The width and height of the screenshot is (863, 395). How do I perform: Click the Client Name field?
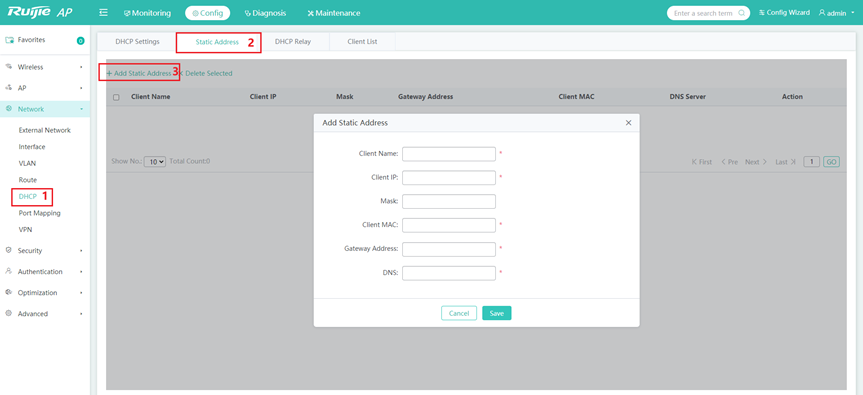tap(449, 154)
